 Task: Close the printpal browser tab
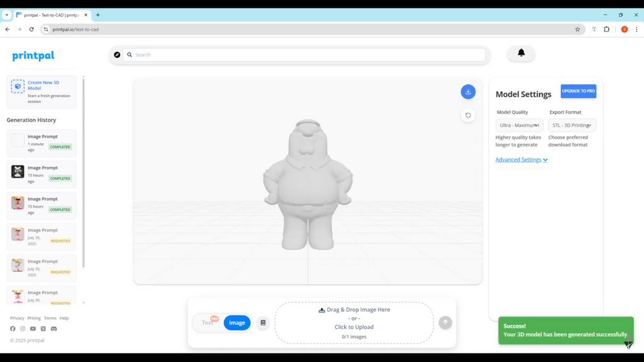[86, 15]
